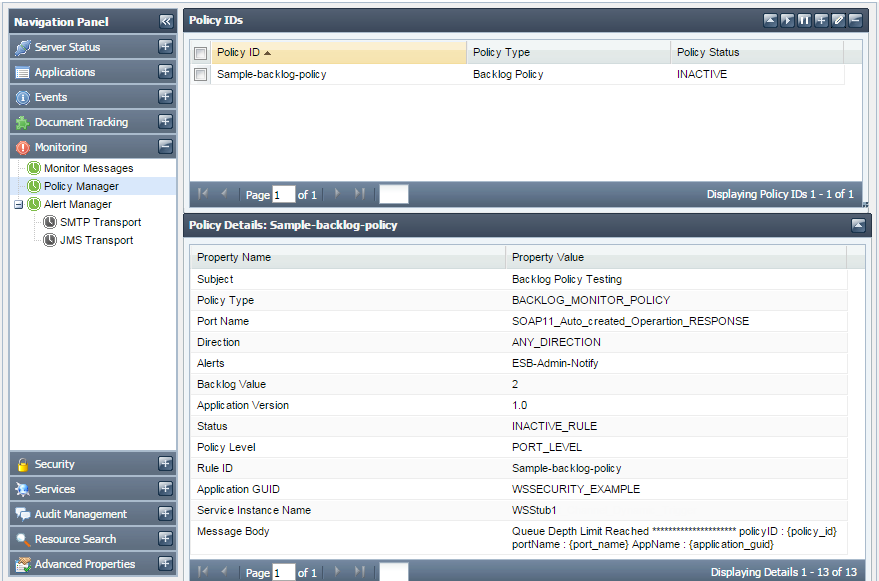
Task: Expand the Server Status section
Action: pos(165,47)
